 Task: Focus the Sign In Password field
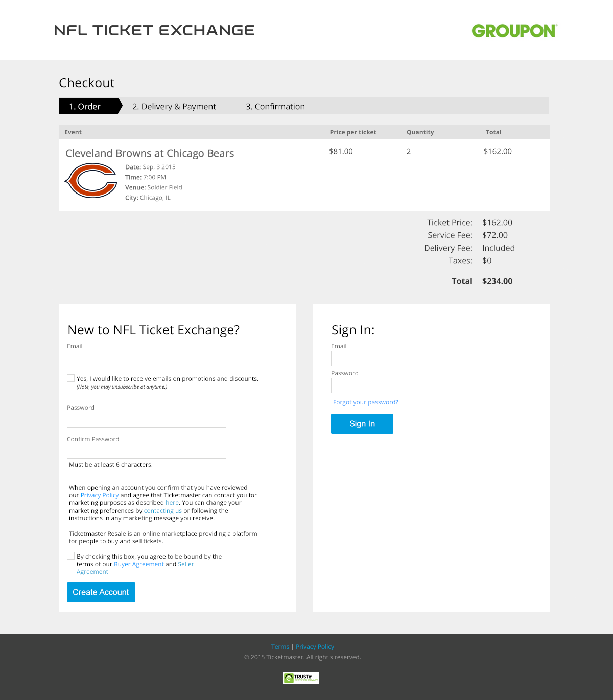pyautogui.click(x=411, y=385)
